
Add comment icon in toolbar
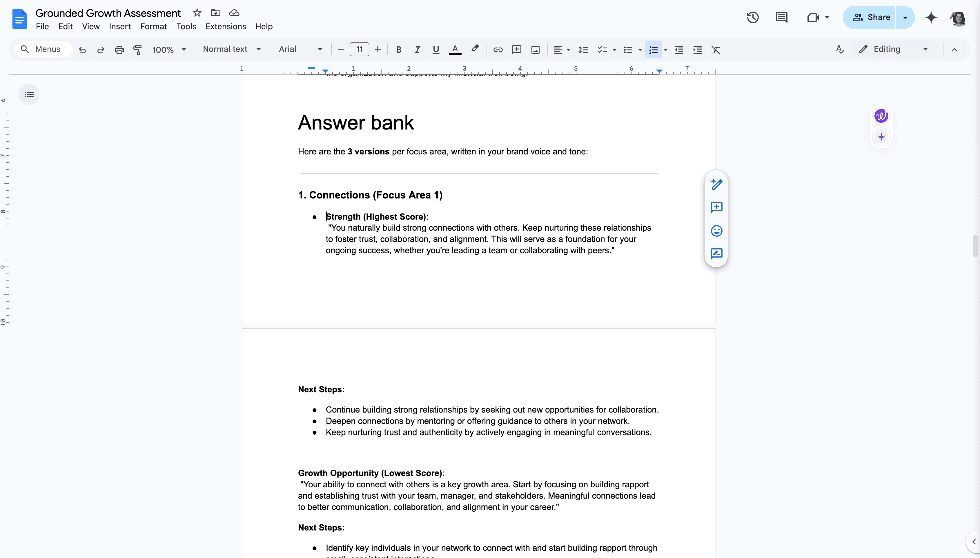coord(516,50)
